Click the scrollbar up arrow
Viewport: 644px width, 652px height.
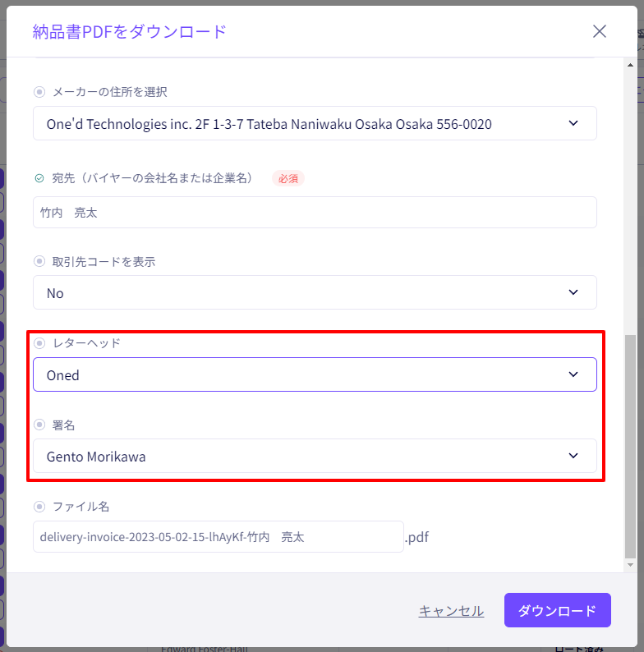tap(630, 65)
